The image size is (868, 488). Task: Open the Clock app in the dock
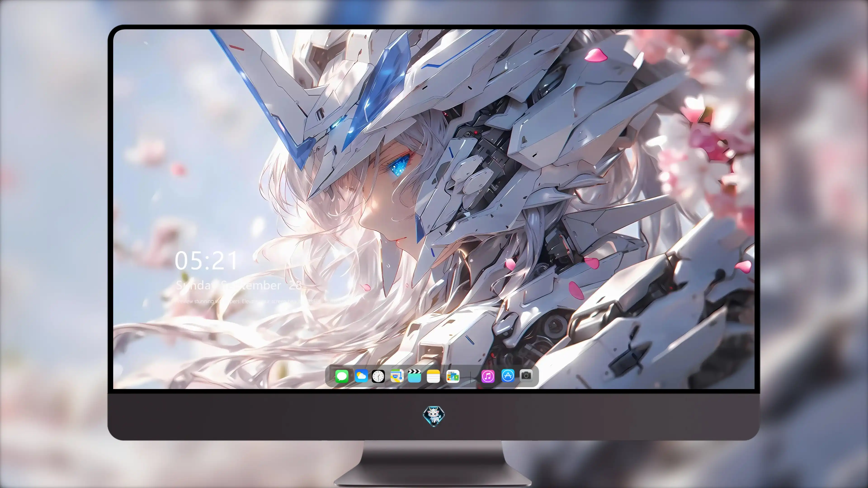click(x=378, y=376)
